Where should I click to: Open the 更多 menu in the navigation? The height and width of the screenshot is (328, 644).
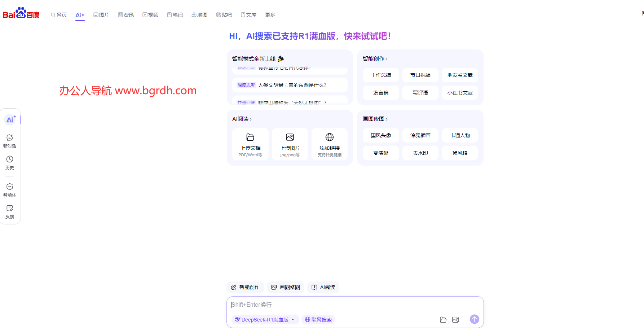coord(270,14)
